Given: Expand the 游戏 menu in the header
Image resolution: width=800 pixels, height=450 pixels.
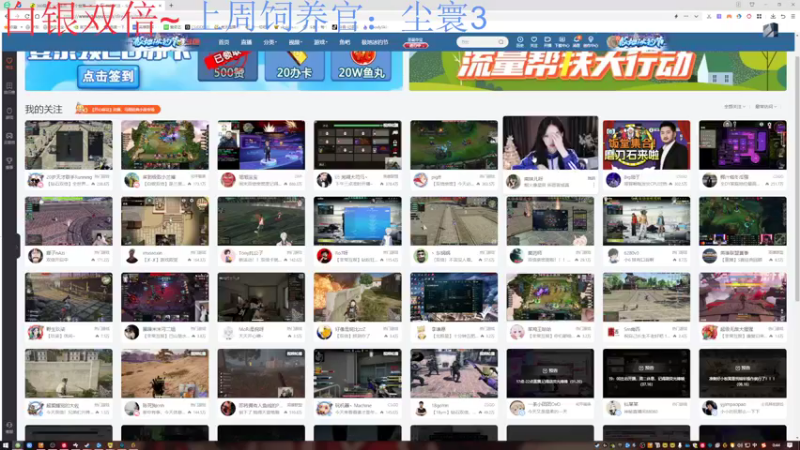Looking at the screenshot, I should (x=320, y=42).
